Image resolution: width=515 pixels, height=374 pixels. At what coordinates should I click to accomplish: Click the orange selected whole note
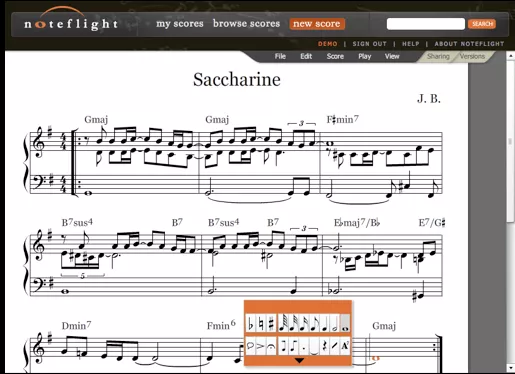click(376, 358)
